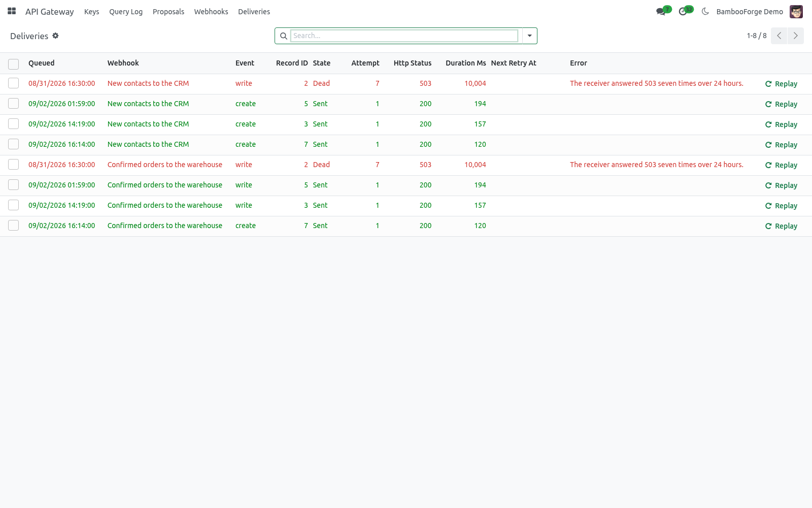The width and height of the screenshot is (812, 508).
Task: Sort by the Webhook column header
Action: coord(123,63)
